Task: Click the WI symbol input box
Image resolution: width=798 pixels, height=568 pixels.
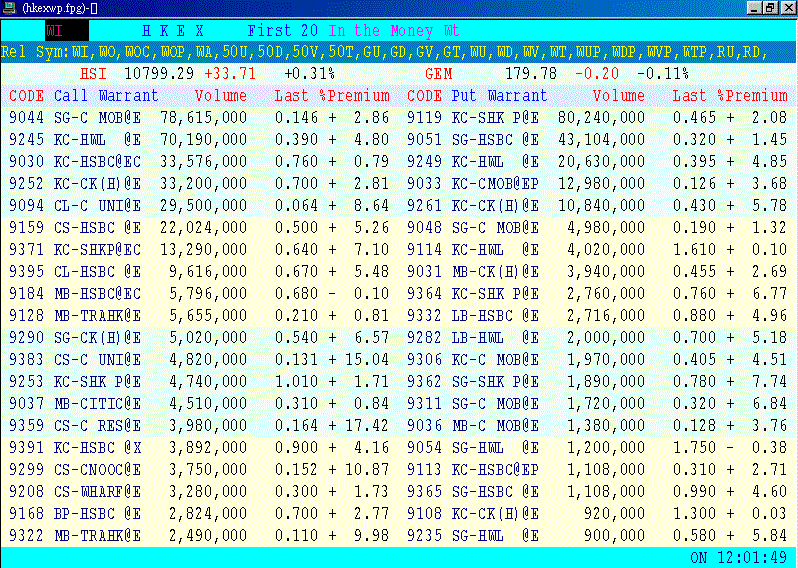Action: (x=67, y=31)
